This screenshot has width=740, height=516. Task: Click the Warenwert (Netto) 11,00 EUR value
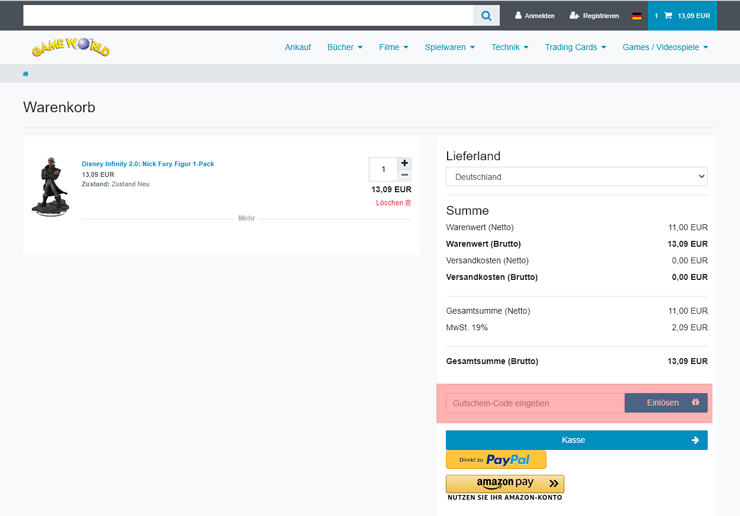pyautogui.click(x=688, y=228)
